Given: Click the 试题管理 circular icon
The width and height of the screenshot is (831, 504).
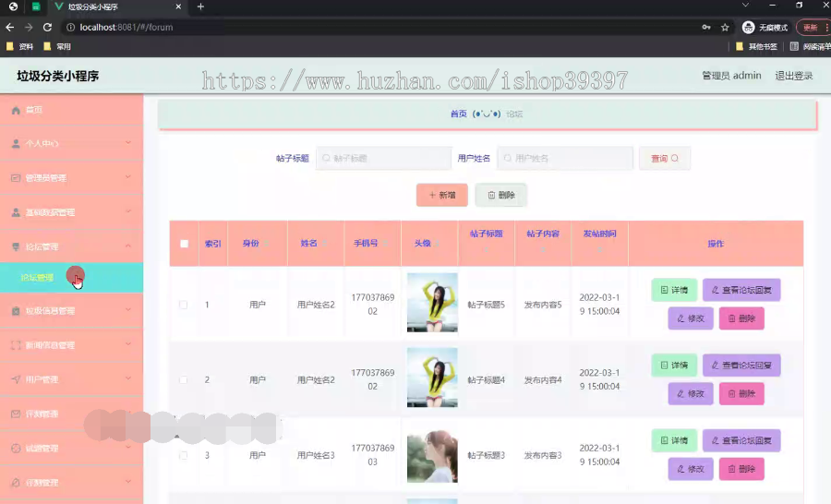Looking at the screenshot, I should pos(16,449).
